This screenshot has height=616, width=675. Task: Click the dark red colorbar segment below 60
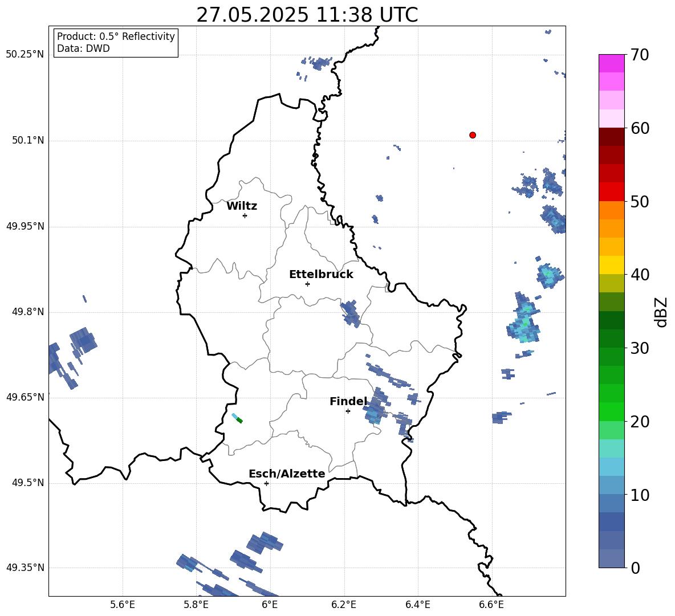coord(611,137)
